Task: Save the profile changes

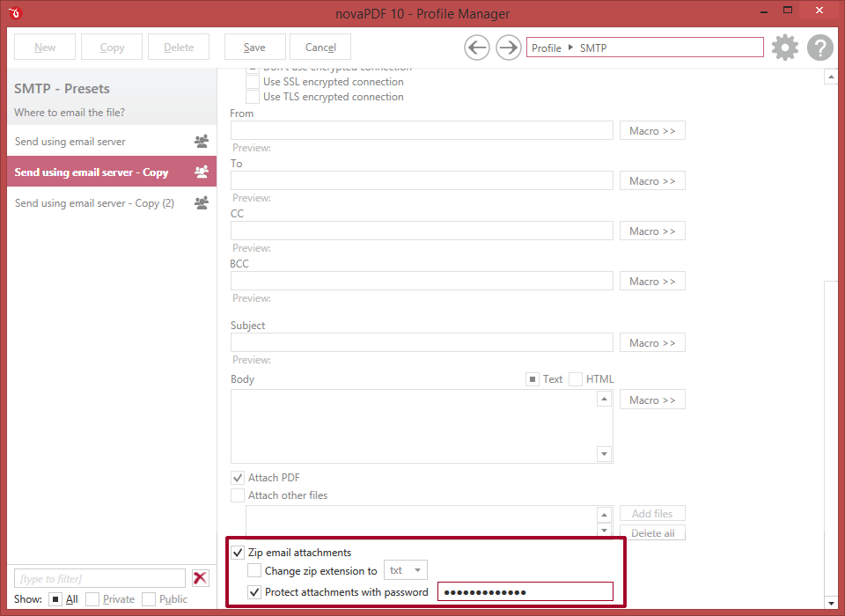Action: click(254, 48)
